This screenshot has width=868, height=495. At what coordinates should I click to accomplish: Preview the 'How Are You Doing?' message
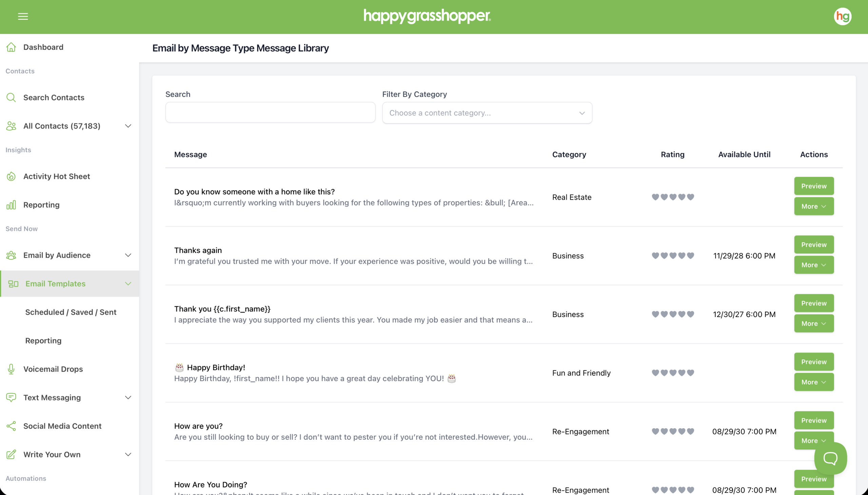814,479
